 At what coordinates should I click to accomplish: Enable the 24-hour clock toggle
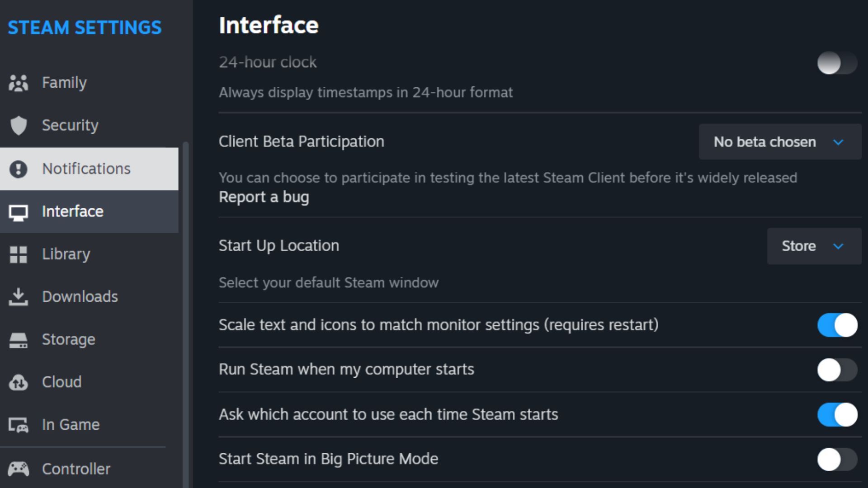(837, 63)
